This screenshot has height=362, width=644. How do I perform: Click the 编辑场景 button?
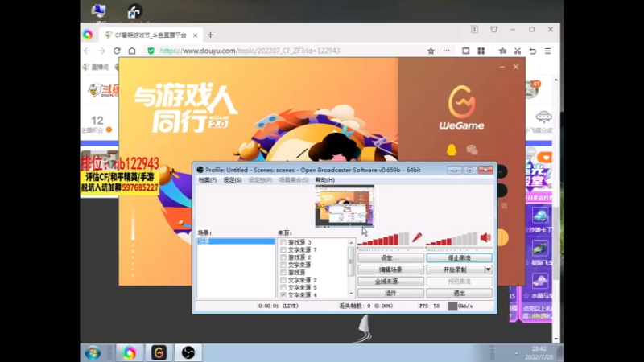390,269
